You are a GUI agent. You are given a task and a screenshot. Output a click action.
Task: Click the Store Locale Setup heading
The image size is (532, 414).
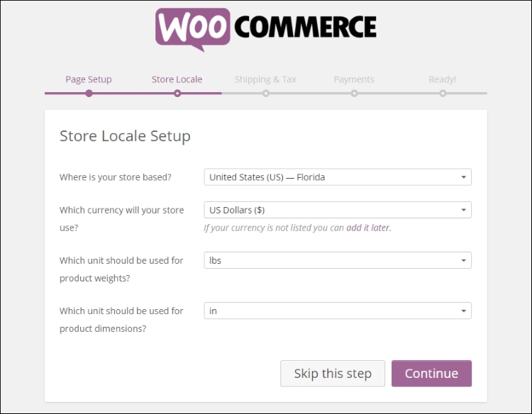[125, 136]
